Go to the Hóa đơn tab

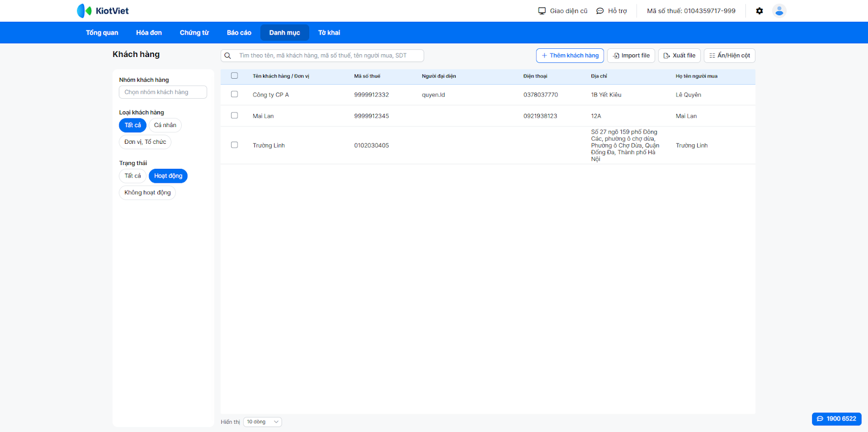click(149, 33)
